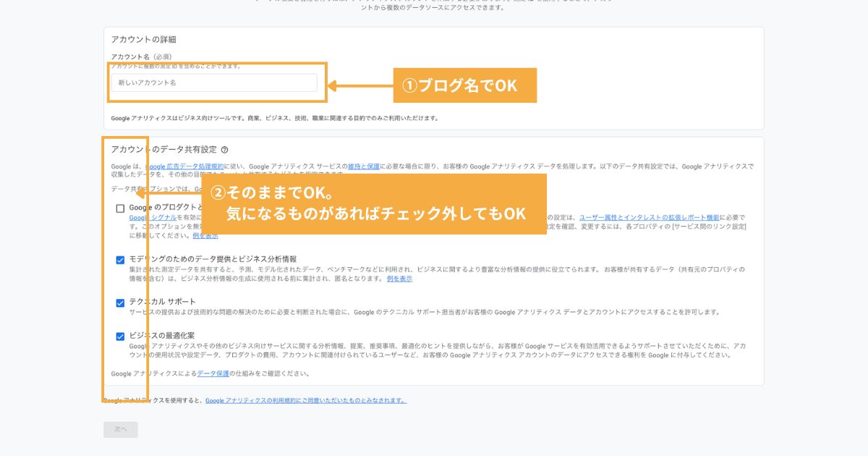This screenshot has height=456, width=868.
Task: Click the ビジネスの最適化案 label text
Action: [162, 336]
